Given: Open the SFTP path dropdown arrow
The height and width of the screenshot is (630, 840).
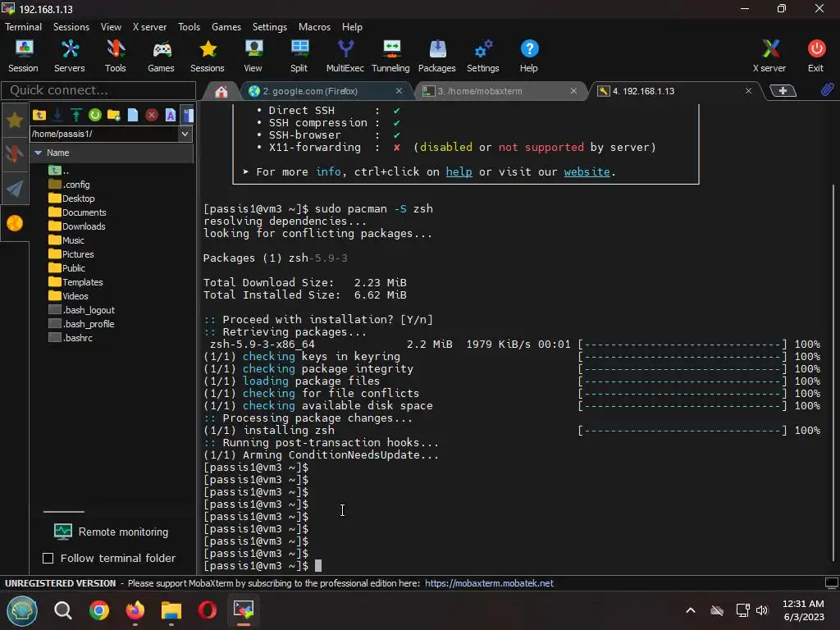Looking at the screenshot, I should click(x=185, y=134).
